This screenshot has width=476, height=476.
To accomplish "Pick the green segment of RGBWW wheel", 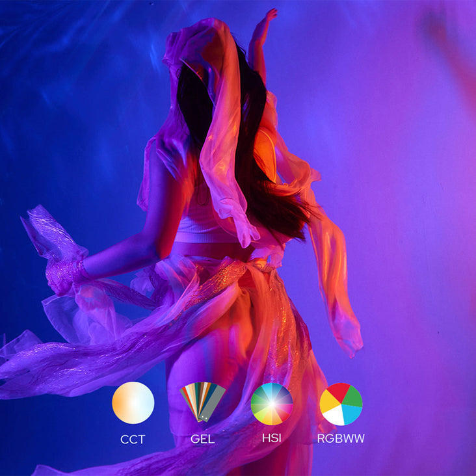I will pyautogui.click(x=353, y=396).
